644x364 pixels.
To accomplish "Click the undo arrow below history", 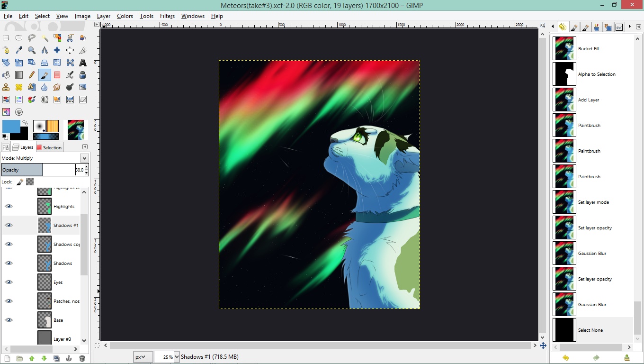I will pos(565,358).
